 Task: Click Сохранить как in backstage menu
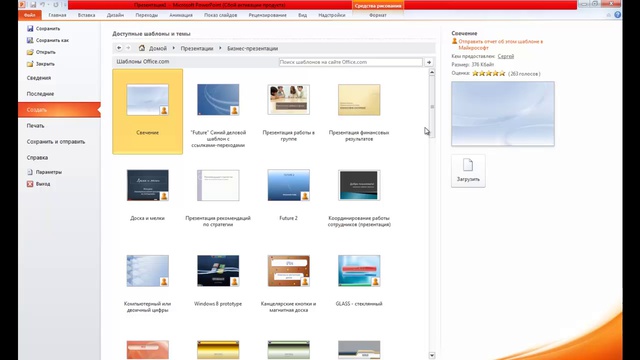click(48, 40)
